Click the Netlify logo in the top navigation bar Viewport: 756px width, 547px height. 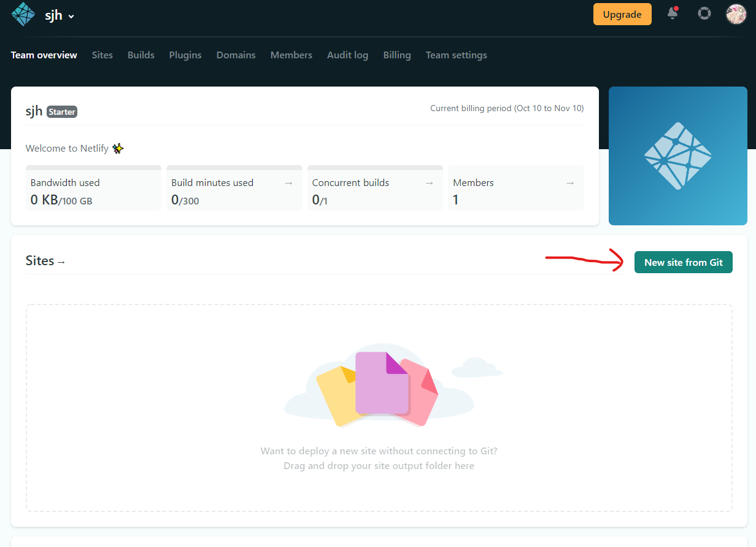coord(23,14)
